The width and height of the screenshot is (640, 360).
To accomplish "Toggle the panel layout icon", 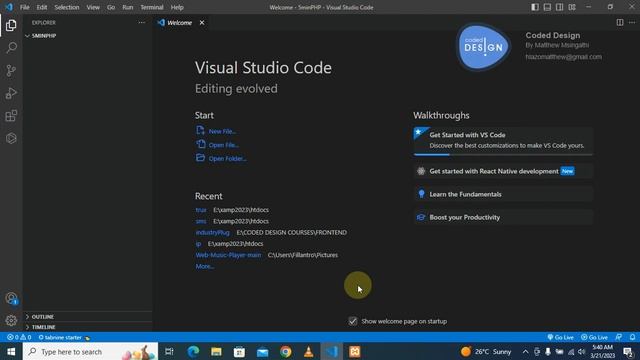I will click(547, 7).
